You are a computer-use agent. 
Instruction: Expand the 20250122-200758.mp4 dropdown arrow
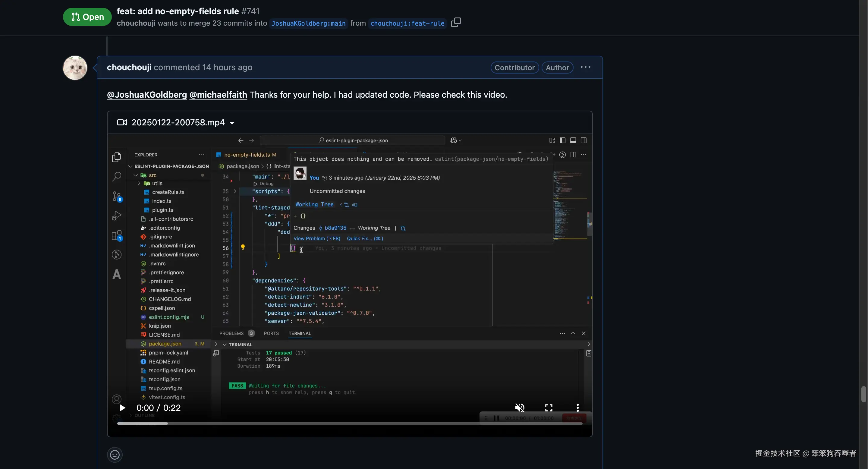coord(232,123)
